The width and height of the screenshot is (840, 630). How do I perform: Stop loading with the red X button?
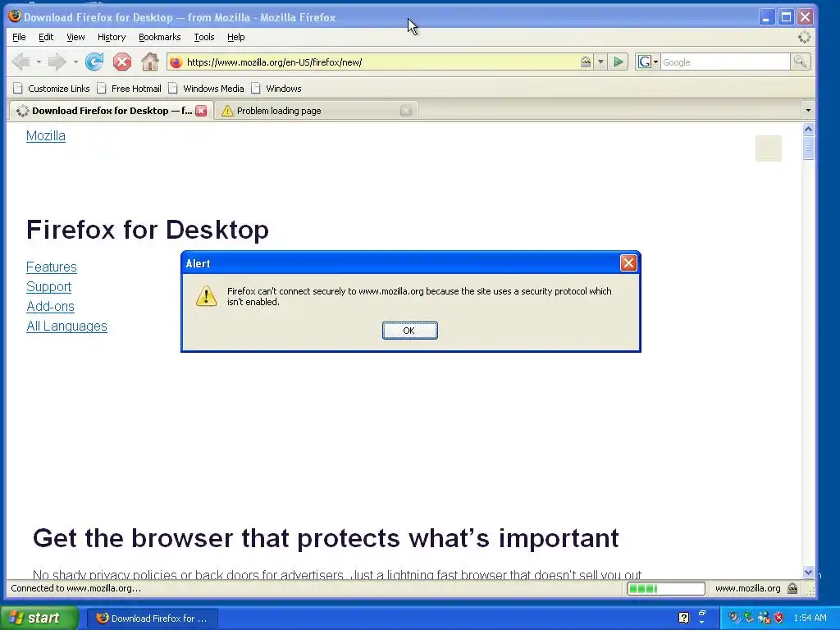pyautogui.click(x=122, y=62)
